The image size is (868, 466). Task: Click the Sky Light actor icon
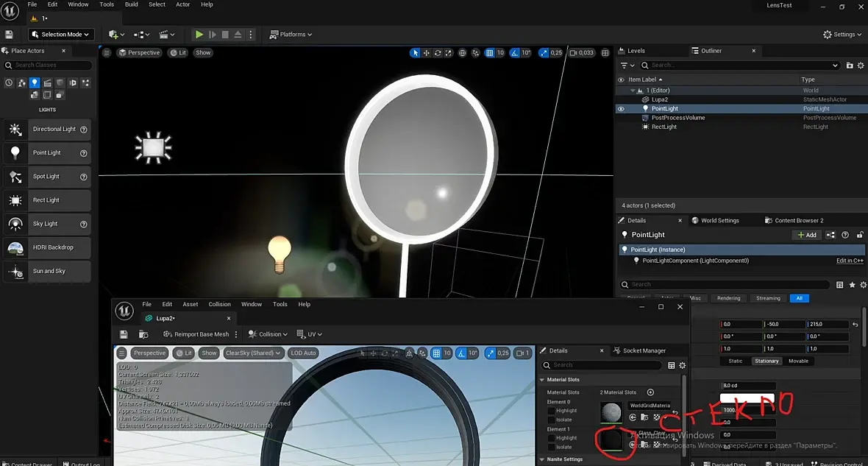pyautogui.click(x=15, y=224)
